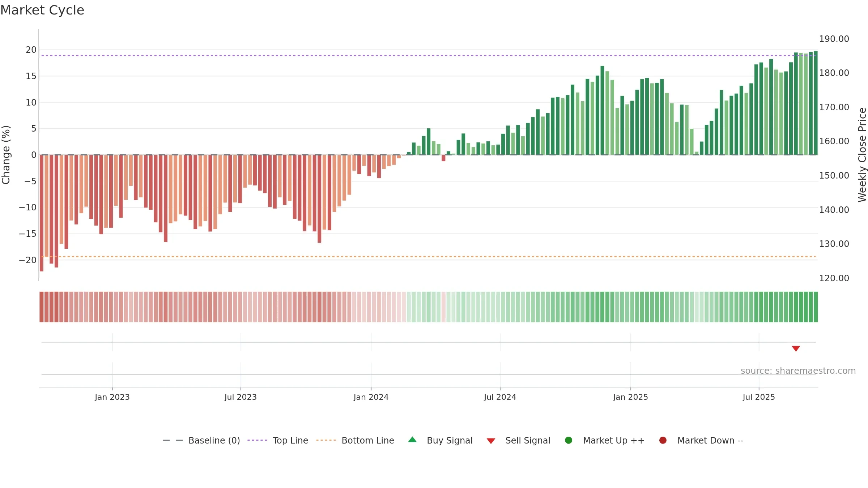Click the 130.00 price axis label
868x488 pixels.
pos(834,244)
